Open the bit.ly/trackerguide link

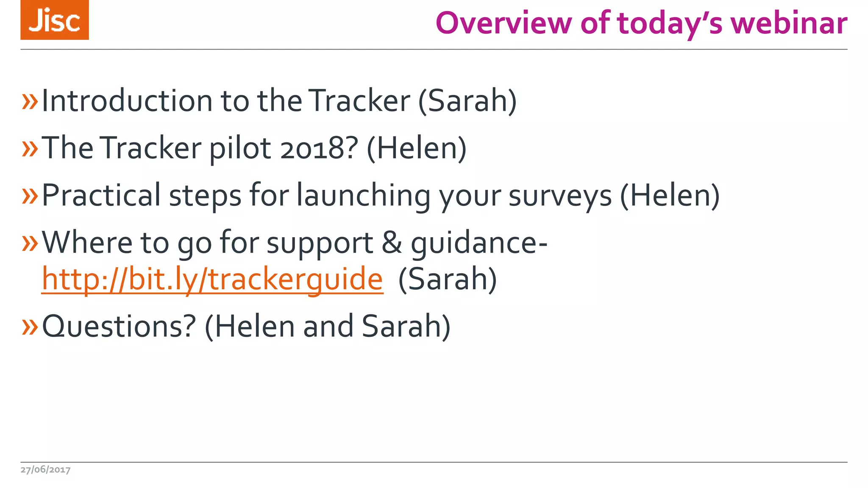click(x=212, y=279)
